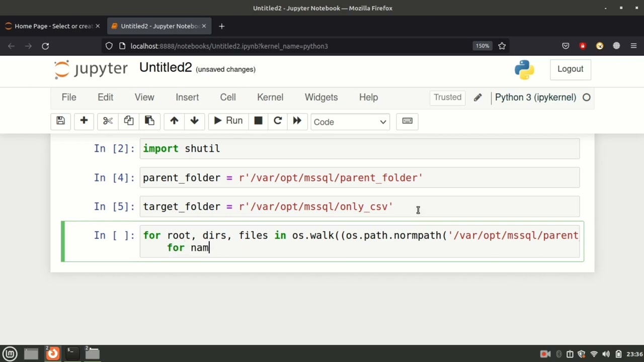This screenshot has width=644, height=362.
Task: Close the Untitled2 notebook browser tab
Action: [204, 26]
